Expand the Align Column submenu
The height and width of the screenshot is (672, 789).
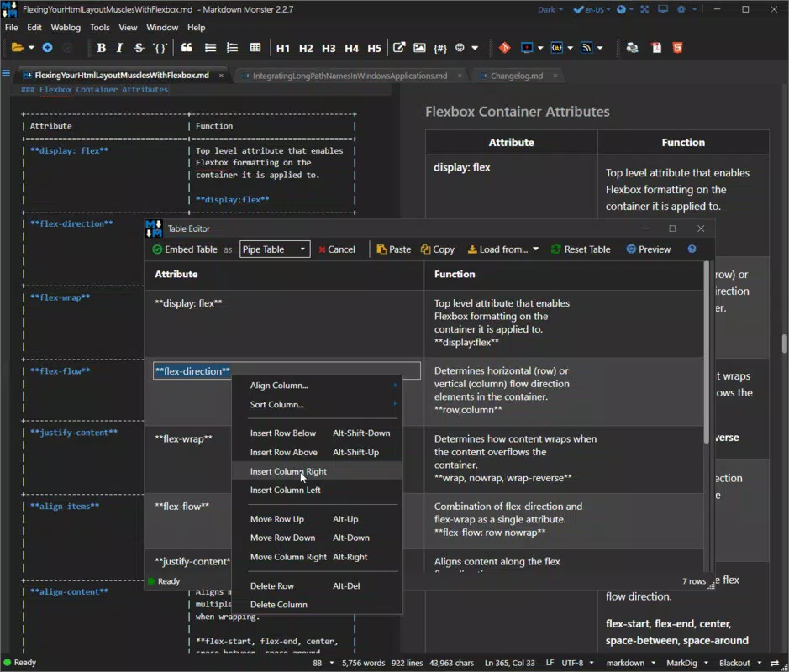tap(317, 386)
